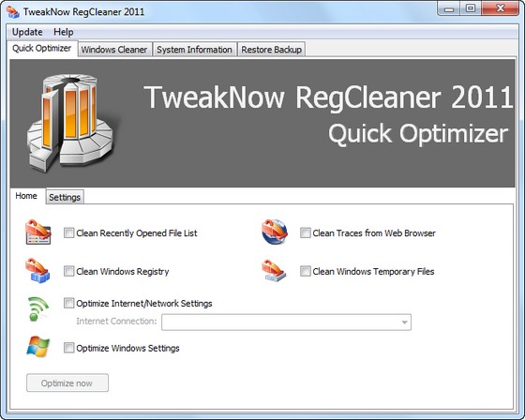Select the Home sub-tab

pos(26,196)
